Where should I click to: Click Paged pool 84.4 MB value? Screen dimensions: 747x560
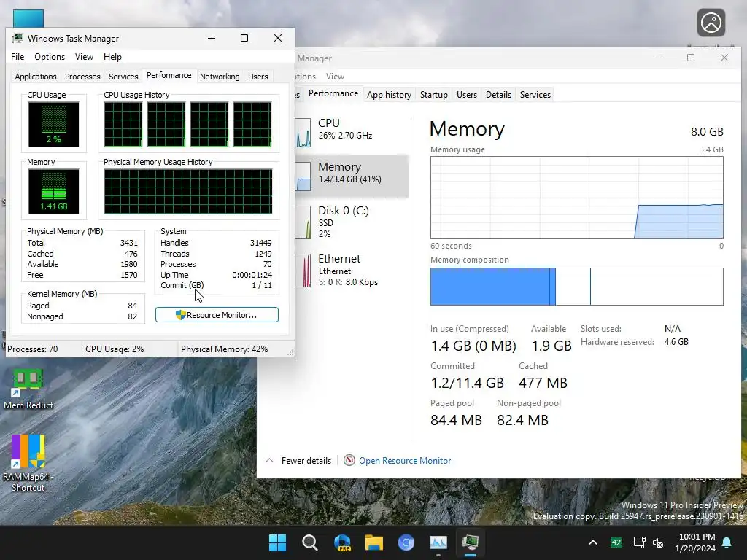tap(456, 420)
